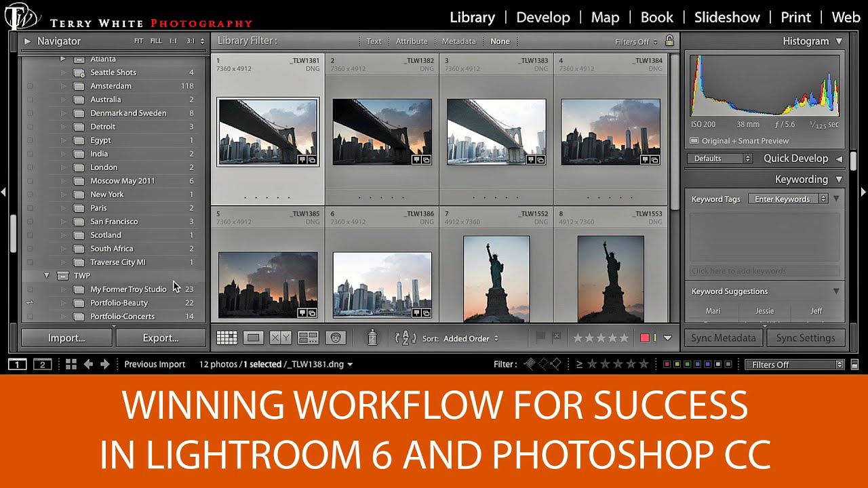The height and width of the screenshot is (488, 868).
Task: Collapse the Keywording panel
Action: click(x=839, y=180)
